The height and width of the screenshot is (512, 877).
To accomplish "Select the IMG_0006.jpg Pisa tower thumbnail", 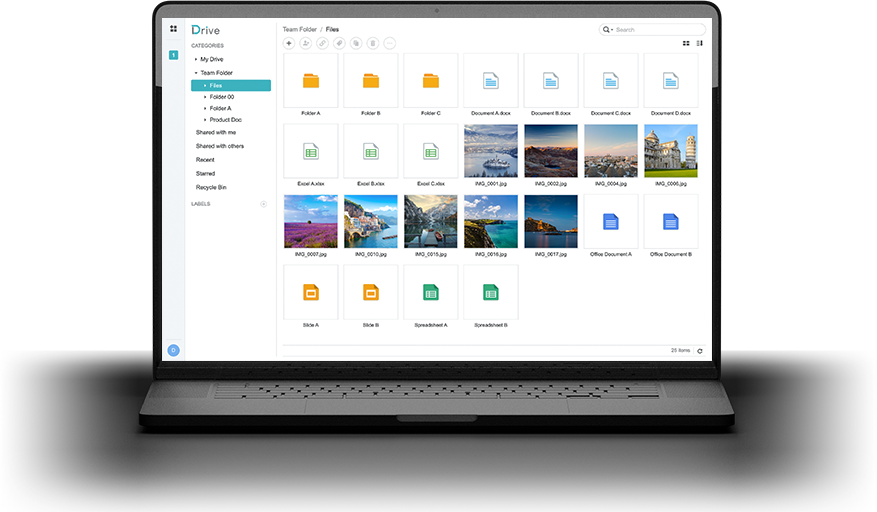I will coord(671,151).
